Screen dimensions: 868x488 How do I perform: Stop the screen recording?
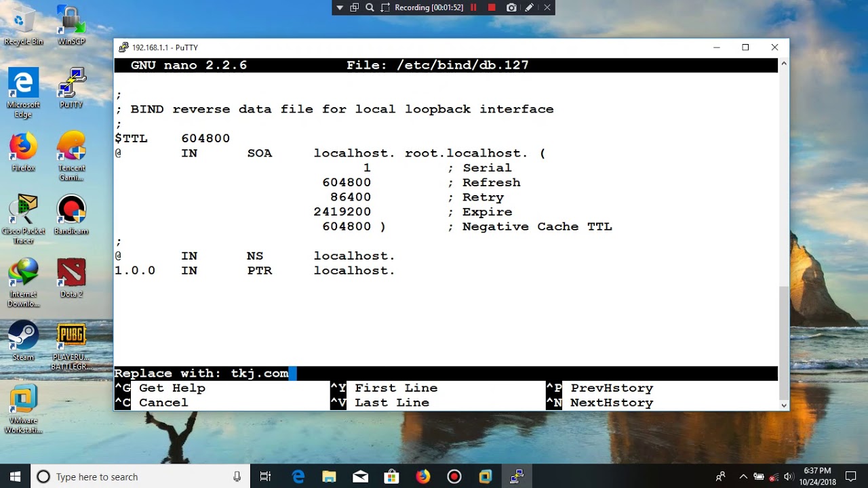click(x=492, y=7)
